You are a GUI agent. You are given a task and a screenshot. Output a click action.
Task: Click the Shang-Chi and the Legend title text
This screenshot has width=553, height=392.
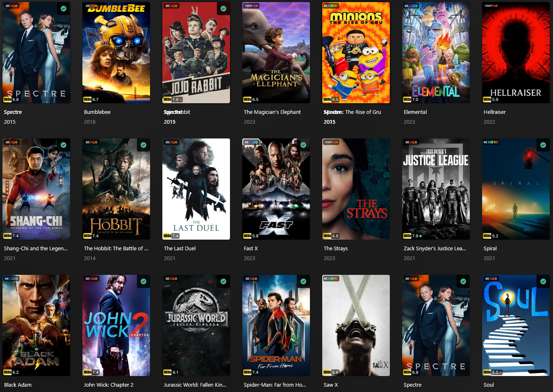click(36, 248)
